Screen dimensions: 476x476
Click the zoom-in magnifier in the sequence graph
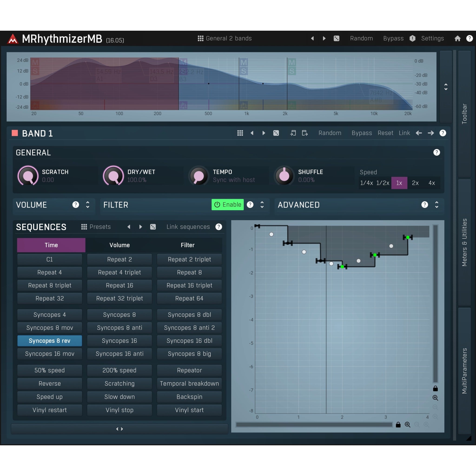(435, 398)
